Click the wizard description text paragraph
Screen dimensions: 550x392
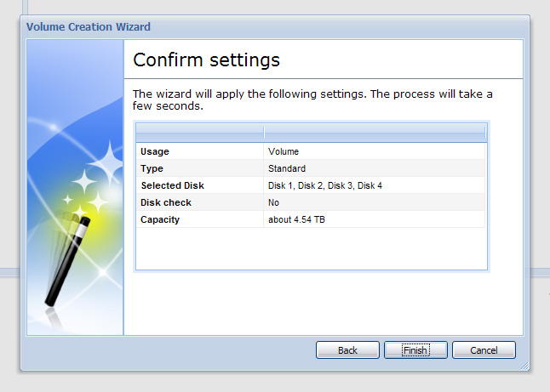(x=312, y=99)
